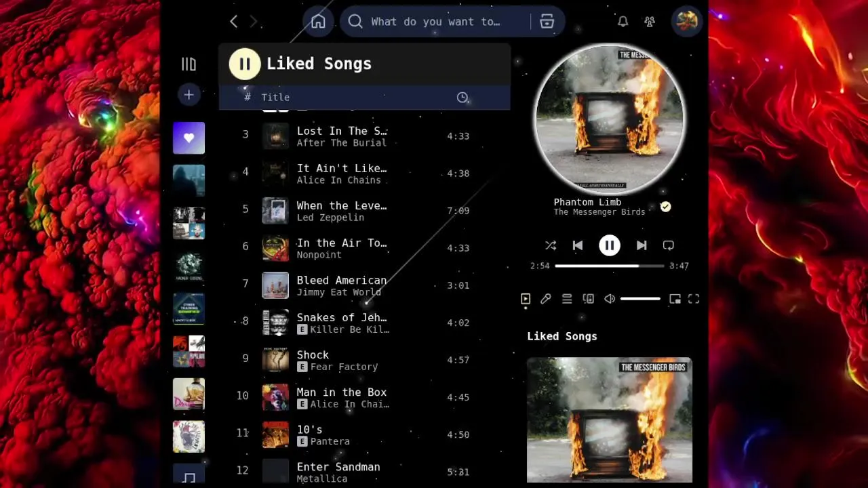868x488 pixels.
Task: Skip to next track
Action: point(642,245)
